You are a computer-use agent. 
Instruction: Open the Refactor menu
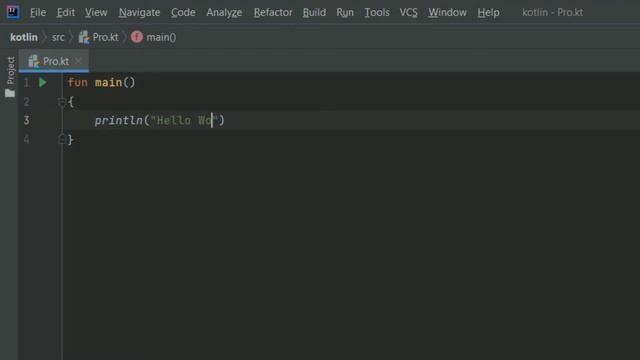click(273, 13)
